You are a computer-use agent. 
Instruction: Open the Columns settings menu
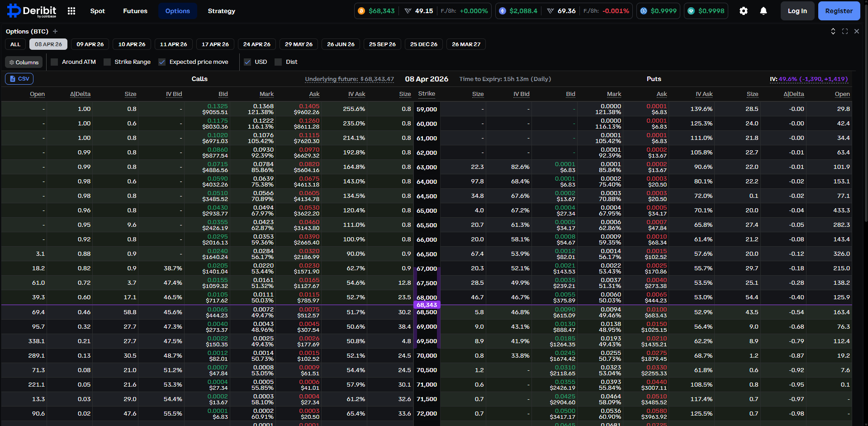click(24, 62)
